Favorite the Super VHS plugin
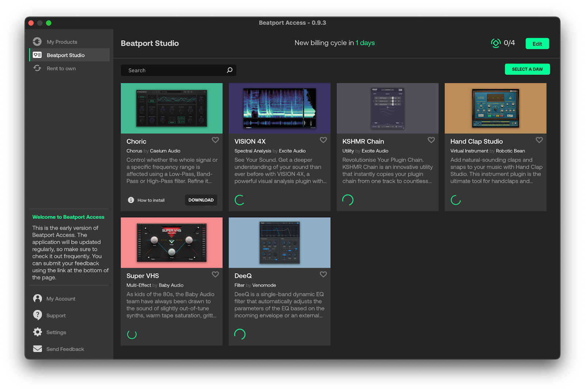 pyautogui.click(x=215, y=274)
